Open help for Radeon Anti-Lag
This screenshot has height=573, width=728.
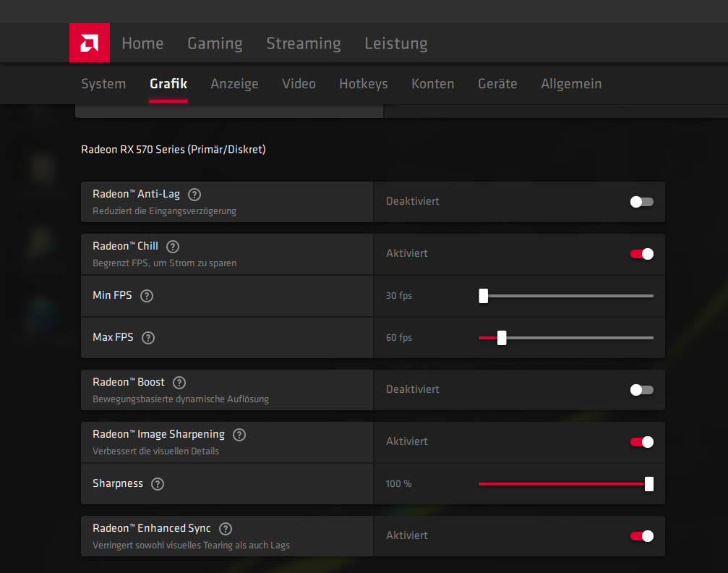(194, 195)
